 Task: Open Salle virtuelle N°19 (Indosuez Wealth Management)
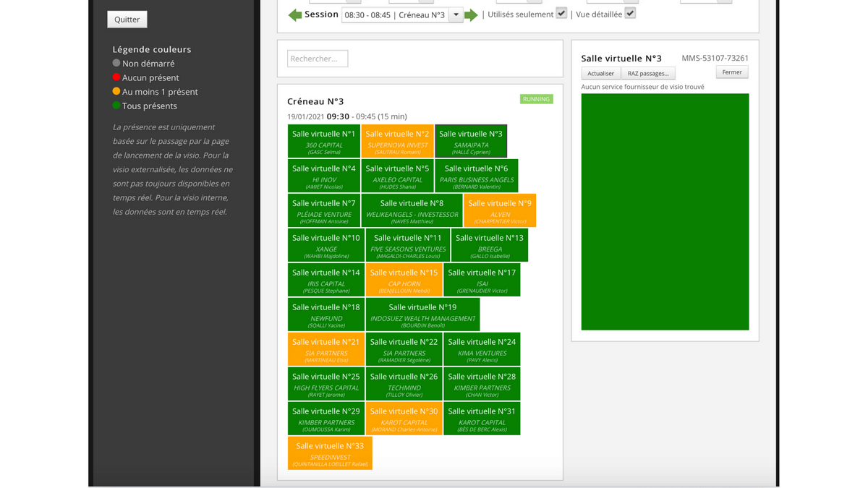tap(422, 314)
